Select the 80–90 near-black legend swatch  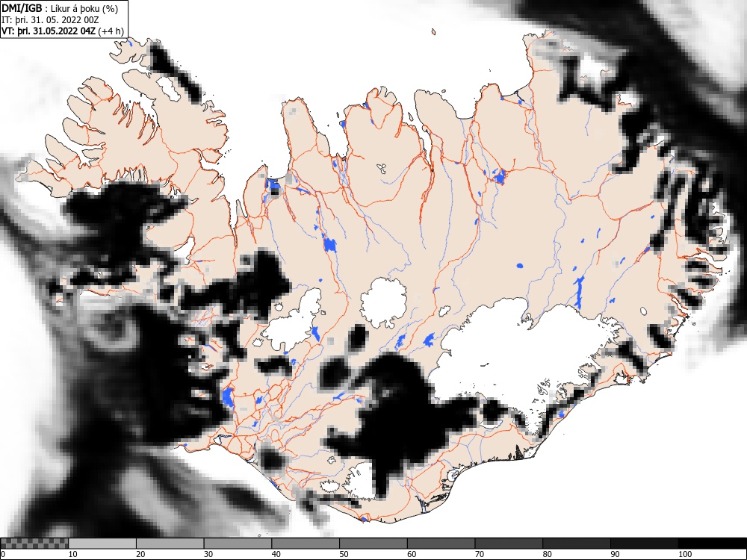(576, 544)
